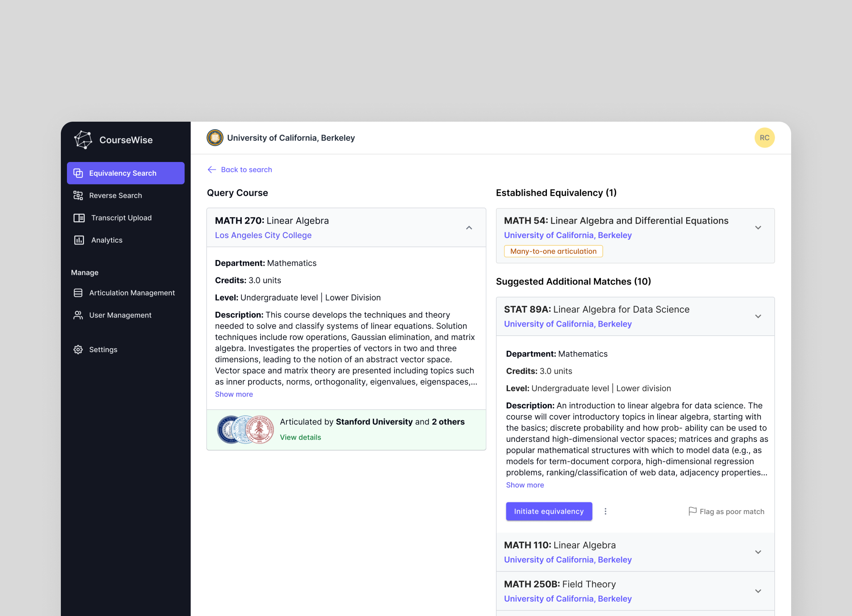Click the Reverse Search sidebar icon
Image resolution: width=852 pixels, height=616 pixels.
(78, 195)
